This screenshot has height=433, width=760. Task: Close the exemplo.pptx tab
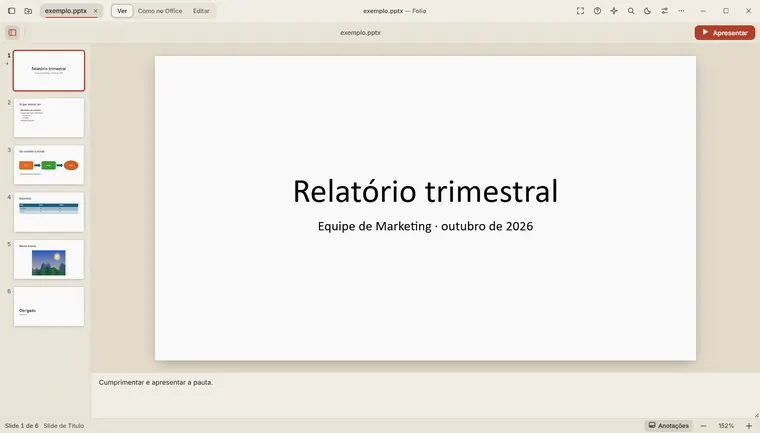[95, 11]
